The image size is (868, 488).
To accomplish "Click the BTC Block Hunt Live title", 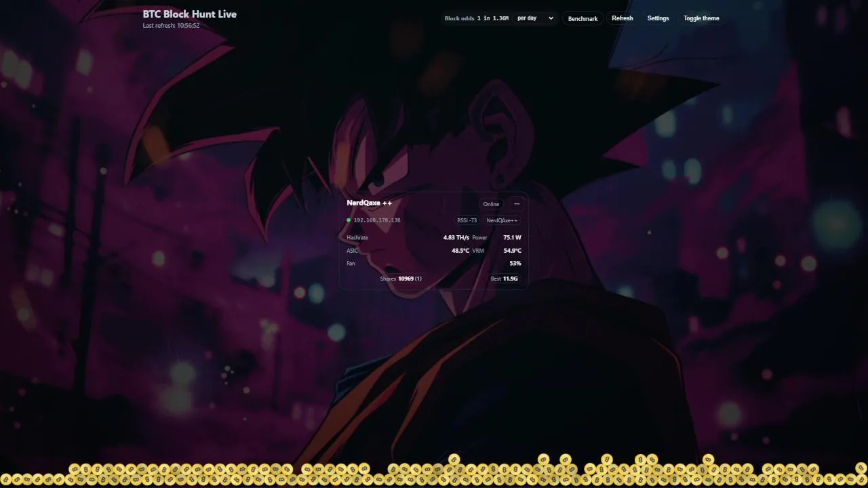I will [190, 14].
